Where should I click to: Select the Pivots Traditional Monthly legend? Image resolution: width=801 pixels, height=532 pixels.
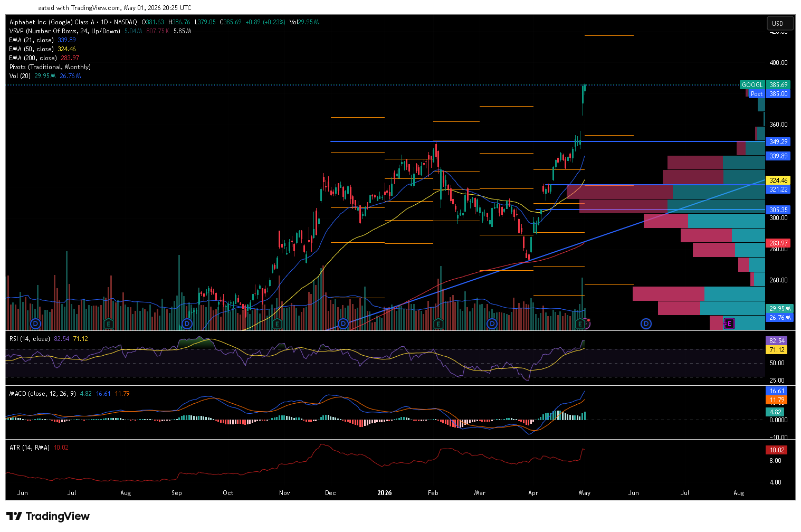tap(50, 67)
